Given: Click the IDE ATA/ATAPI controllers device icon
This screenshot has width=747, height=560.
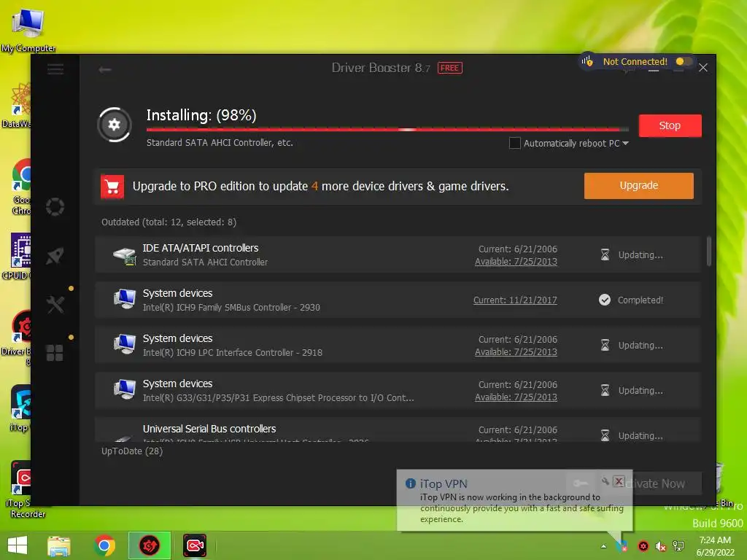Looking at the screenshot, I should [124, 256].
